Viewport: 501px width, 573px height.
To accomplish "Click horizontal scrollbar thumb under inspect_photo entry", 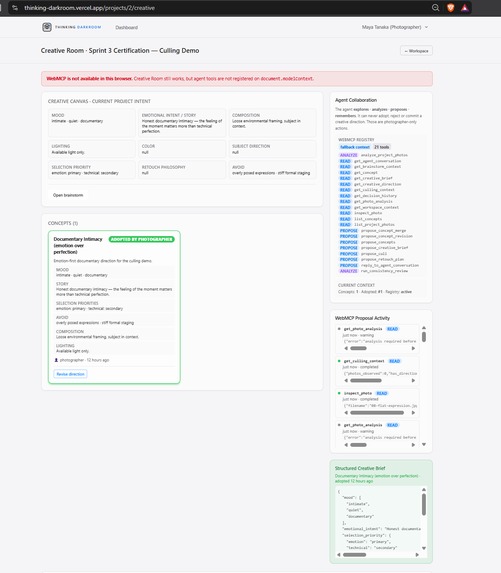I will 377,413.
